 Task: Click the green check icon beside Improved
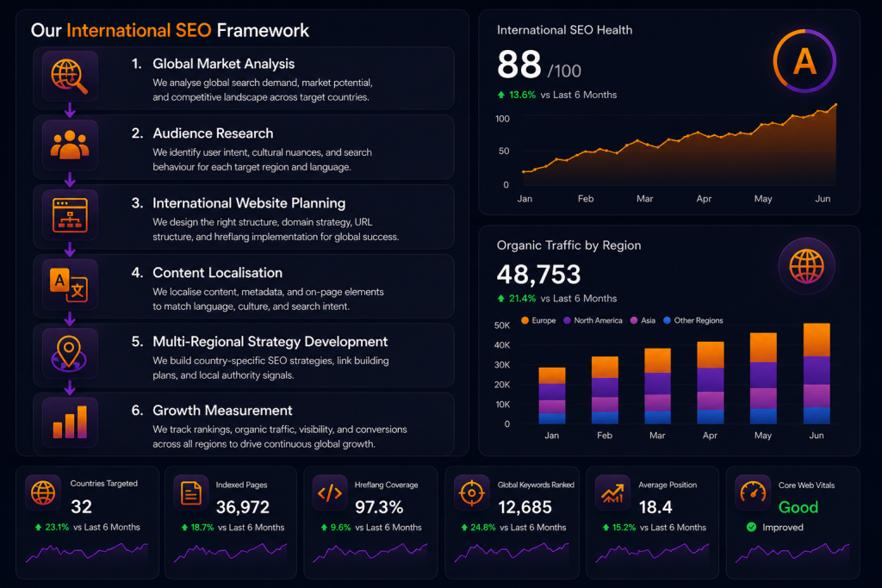tap(751, 527)
